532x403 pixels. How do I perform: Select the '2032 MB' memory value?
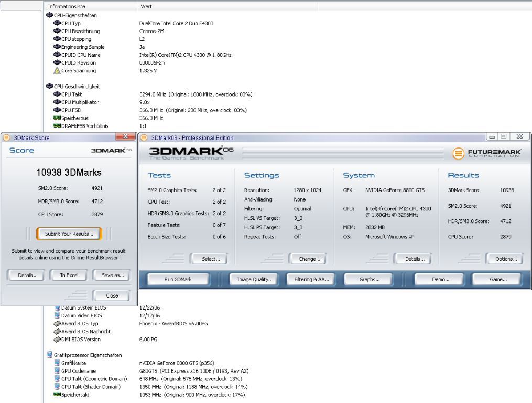[375, 227]
